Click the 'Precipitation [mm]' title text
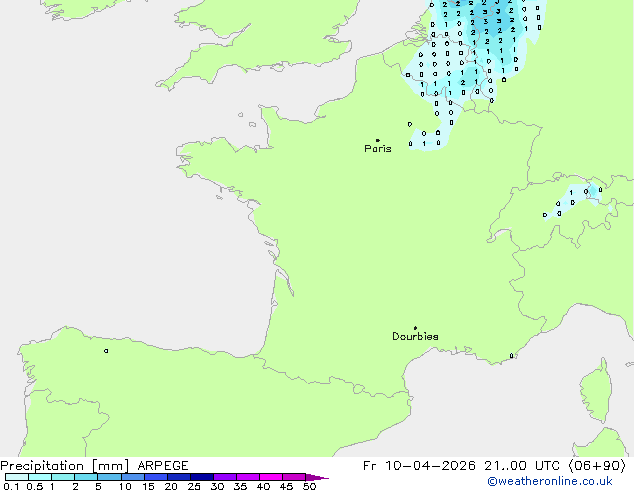Viewport: 634px width, 490px height. click(65, 466)
